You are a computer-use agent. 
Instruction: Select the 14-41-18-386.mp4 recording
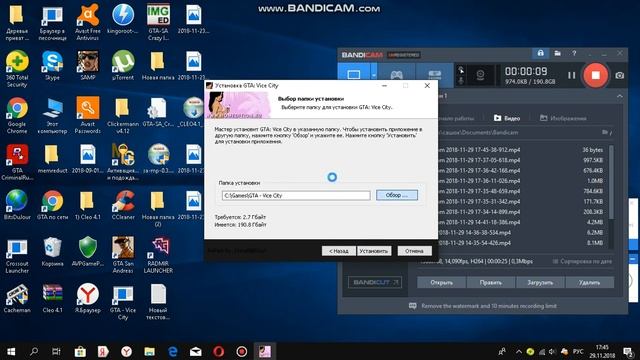(x=521, y=222)
